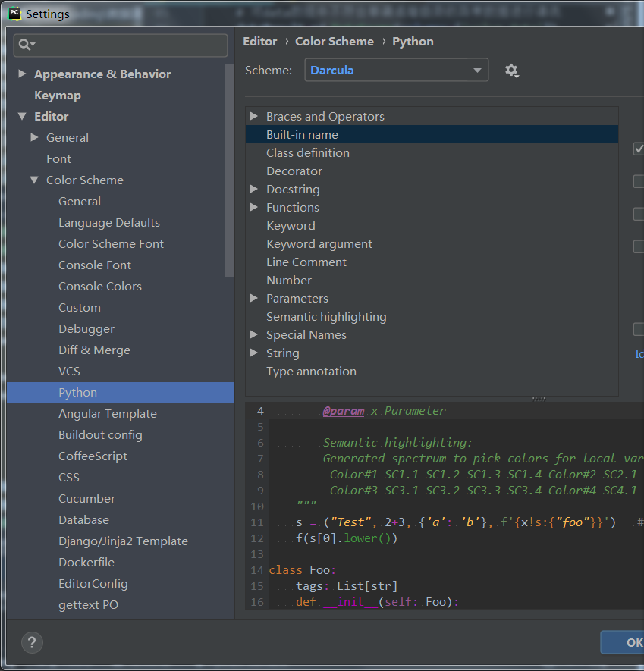Open the help question mark button
Screen dimensions: 644x671
[32, 642]
